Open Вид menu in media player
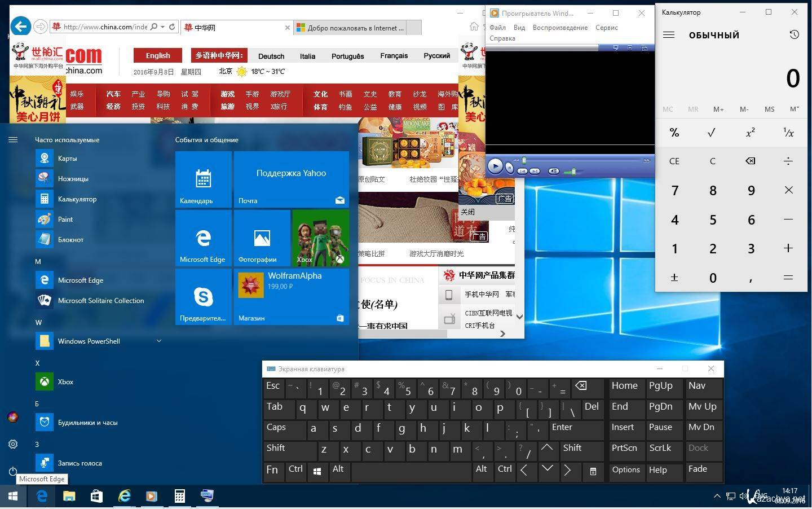812x509 pixels. tap(519, 27)
